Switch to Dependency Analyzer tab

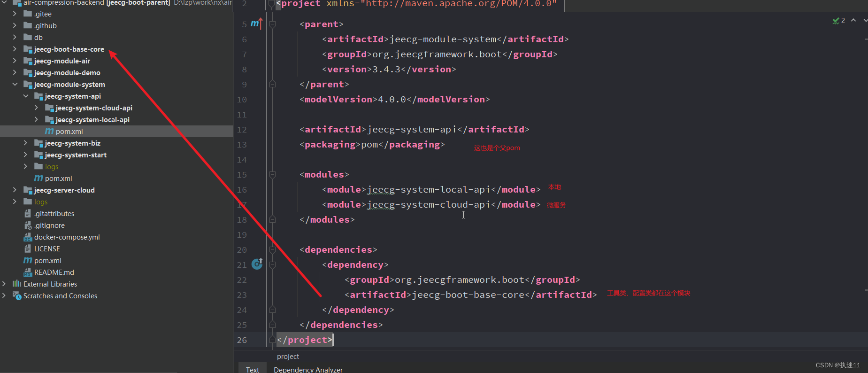[308, 369]
